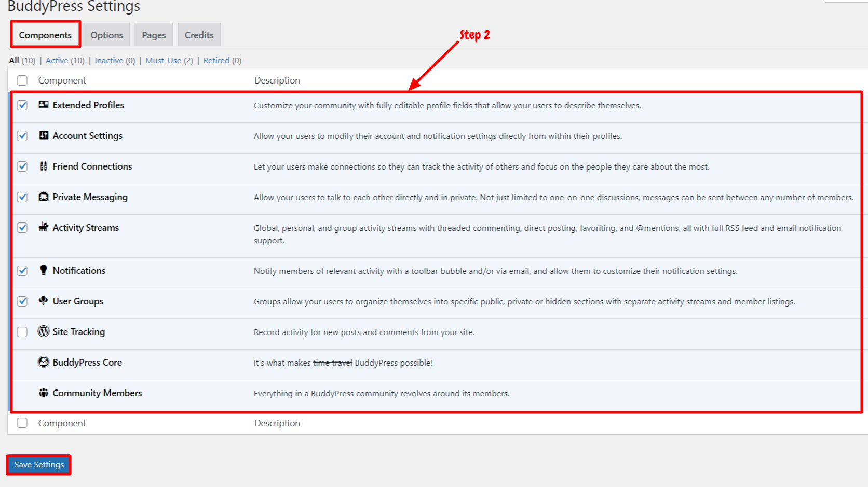868x487 pixels.
Task: Uncheck the Account Settings checkbox
Action: point(22,136)
